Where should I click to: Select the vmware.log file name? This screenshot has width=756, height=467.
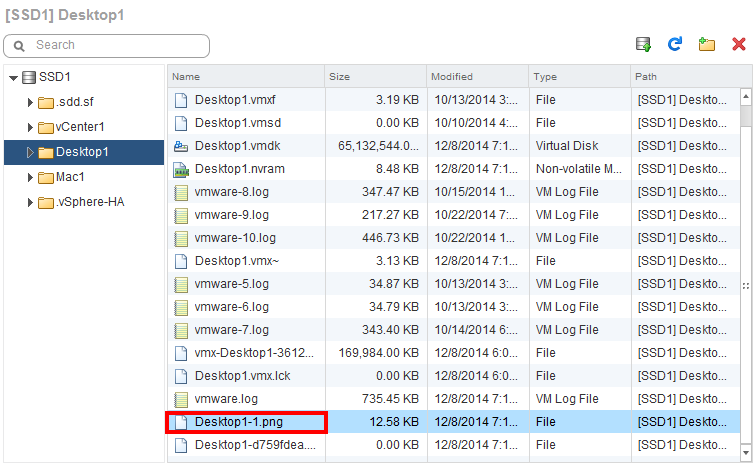tap(226, 399)
